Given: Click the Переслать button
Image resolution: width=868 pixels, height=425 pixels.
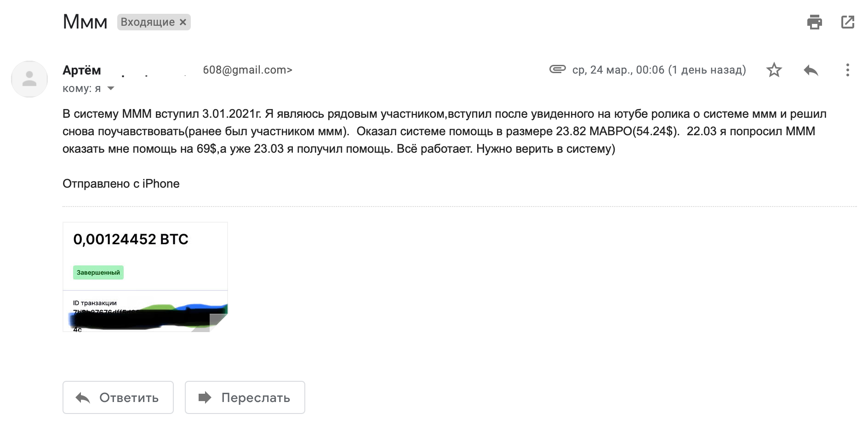Looking at the screenshot, I should click(245, 397).
